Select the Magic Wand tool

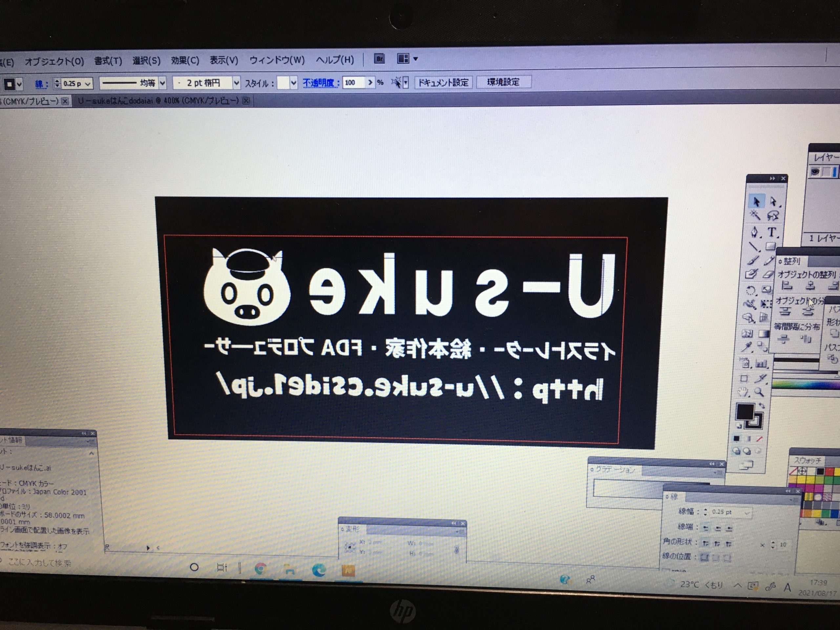[755, 215]
